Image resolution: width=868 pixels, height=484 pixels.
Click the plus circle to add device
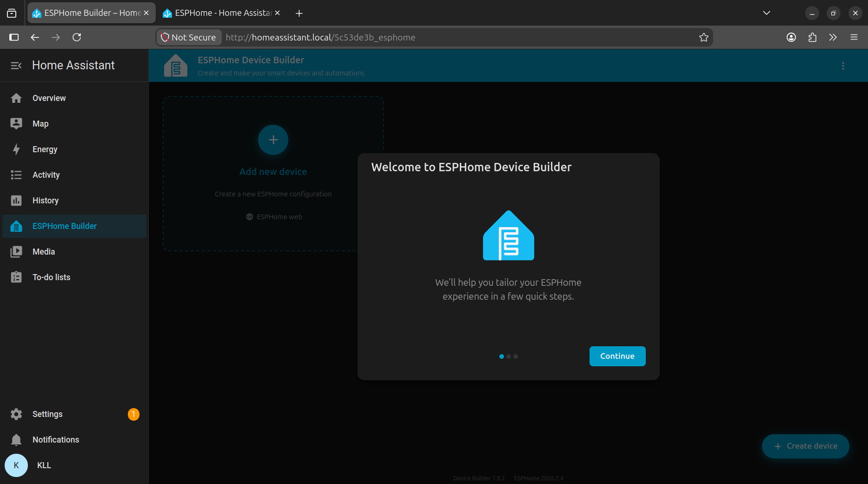point(273,140)
